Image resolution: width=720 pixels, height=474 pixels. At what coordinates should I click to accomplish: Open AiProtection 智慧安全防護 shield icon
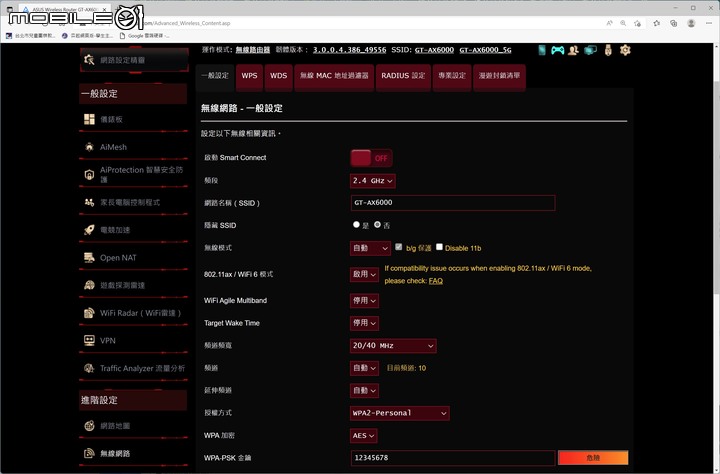(x=89, y=175)
